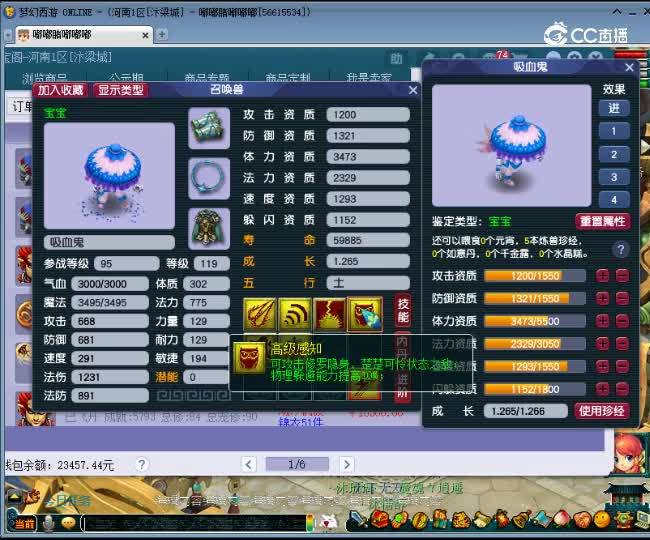This screenshot has height=540, width=650.
Task: Click the 重置属性 button
Action: [x=603, y=221]
